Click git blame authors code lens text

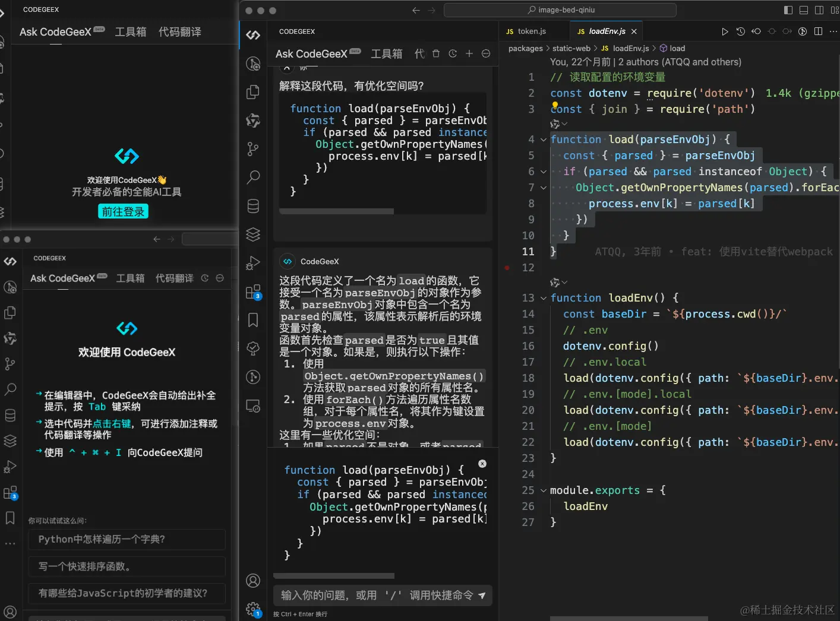pyautogui.click(x=646, y=62)
